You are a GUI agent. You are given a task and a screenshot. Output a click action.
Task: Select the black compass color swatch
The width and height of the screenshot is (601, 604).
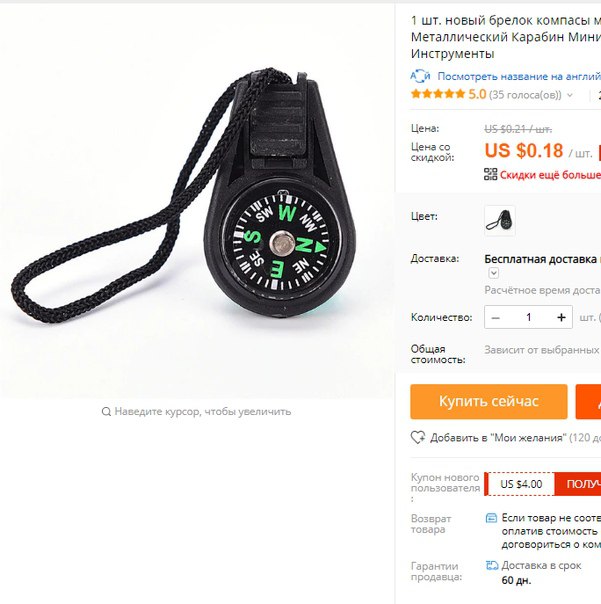(x=500, y=220)
